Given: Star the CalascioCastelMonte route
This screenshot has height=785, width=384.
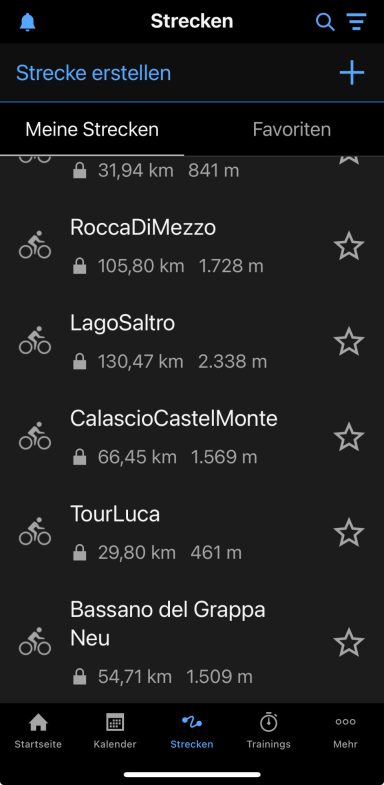Looking at the screenshot, I should click(x=349, y=437).
